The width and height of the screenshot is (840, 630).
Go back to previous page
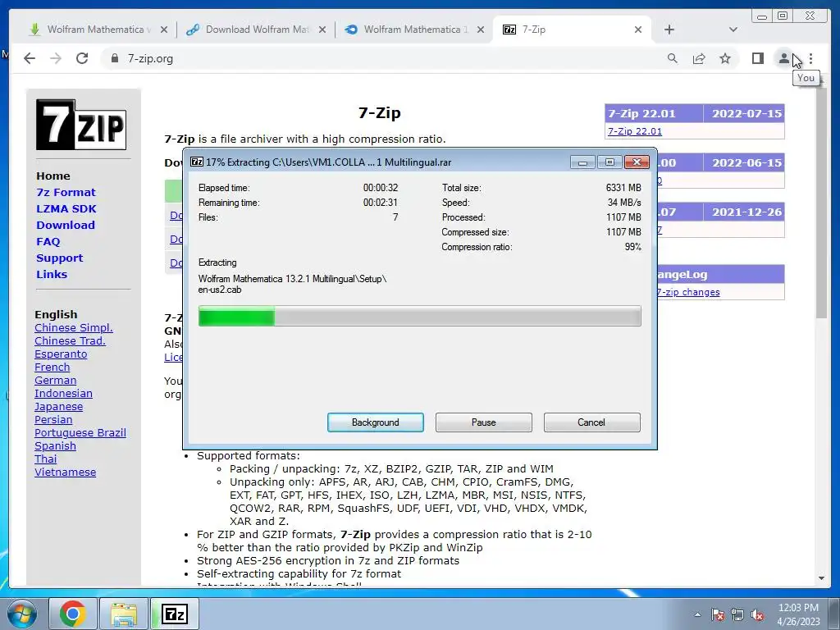tap(30, 58)
